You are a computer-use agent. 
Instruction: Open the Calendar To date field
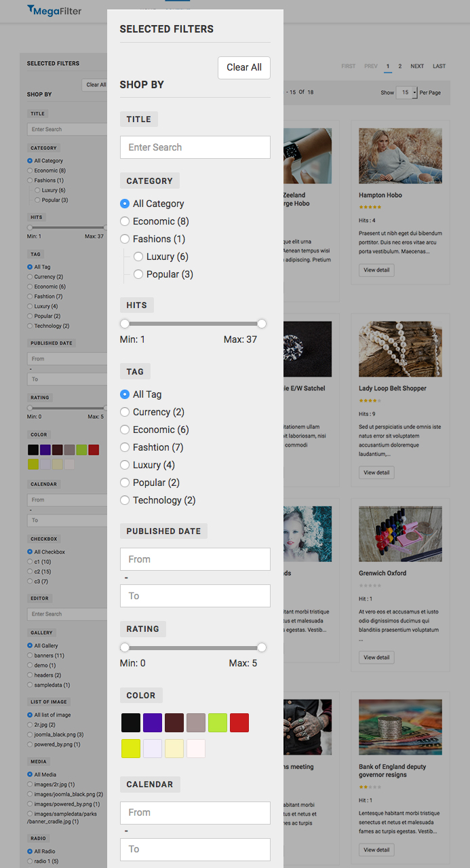tap(195, 849)
